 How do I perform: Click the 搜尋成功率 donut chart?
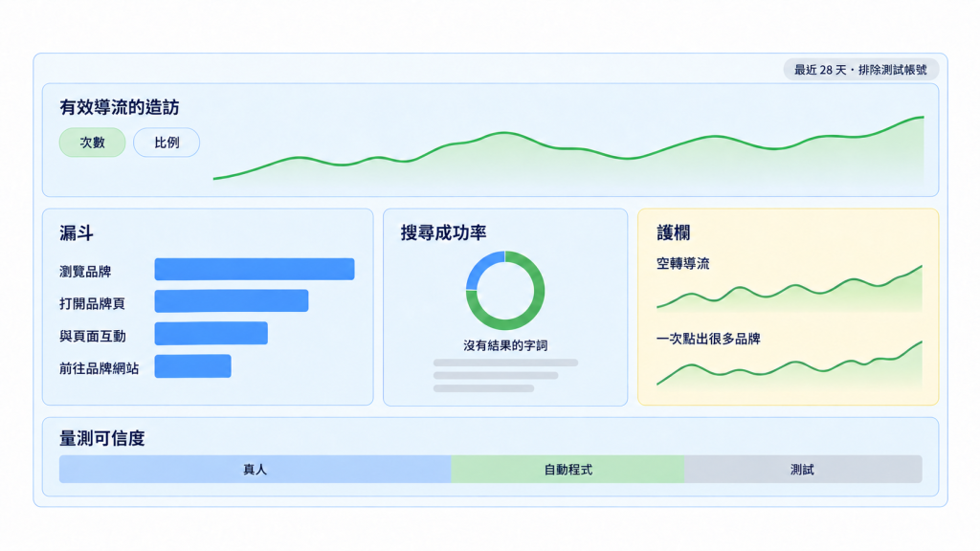[x=505, y=291]
